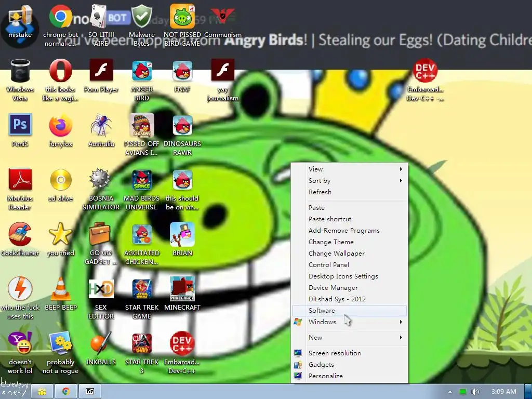Select Change Wallpaper menu entry

tap(350, 253)
